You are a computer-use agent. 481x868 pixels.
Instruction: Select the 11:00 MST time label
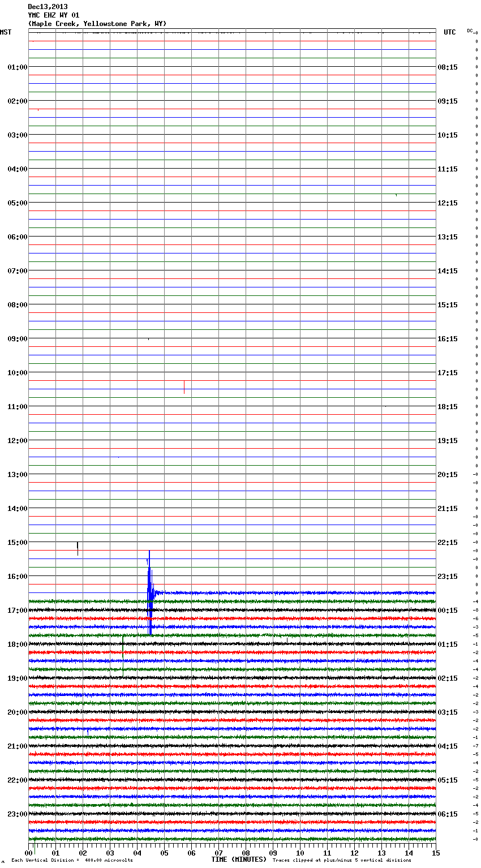tap(18, 407)
